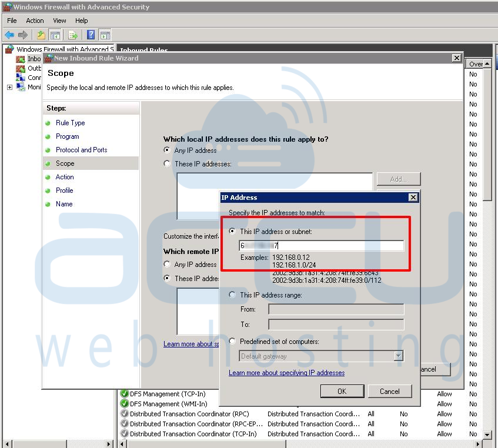Click Cancel in IP Address dialog
The height and width of the screenshot is (448, 498).
pyautogui.click(x=390, y=391)
